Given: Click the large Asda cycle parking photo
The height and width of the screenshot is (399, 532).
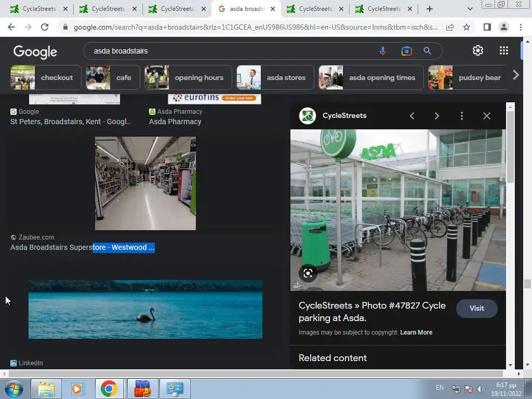Looking at the screenshot, I should click(398, 210).
